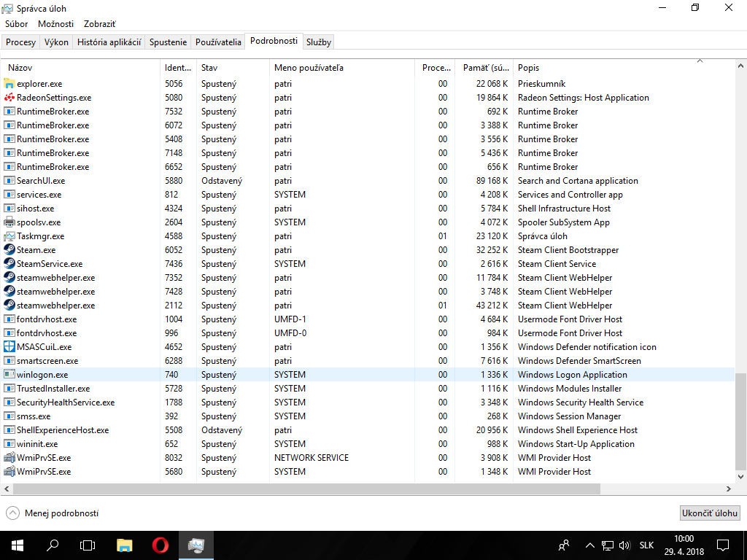The width and height of the screenshot is (747, 560).
Task: Sort by the Pamäť column header
Action: [x=484, y=68]
